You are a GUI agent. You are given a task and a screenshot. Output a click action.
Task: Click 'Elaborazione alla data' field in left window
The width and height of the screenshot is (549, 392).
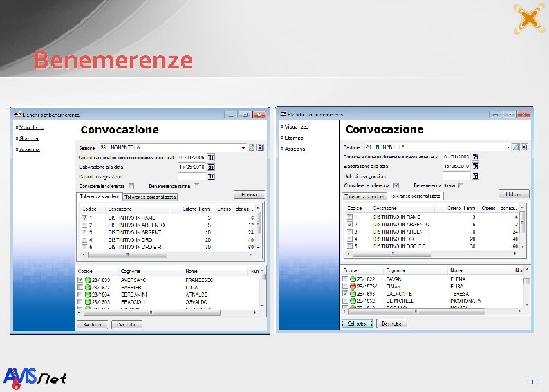[x=192, y=167]
